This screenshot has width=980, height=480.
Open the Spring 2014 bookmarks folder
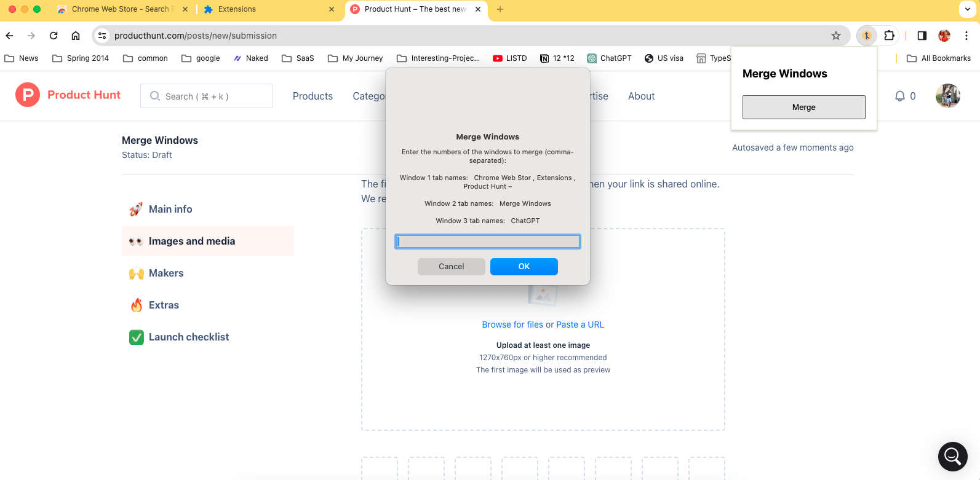coord(81,58)
